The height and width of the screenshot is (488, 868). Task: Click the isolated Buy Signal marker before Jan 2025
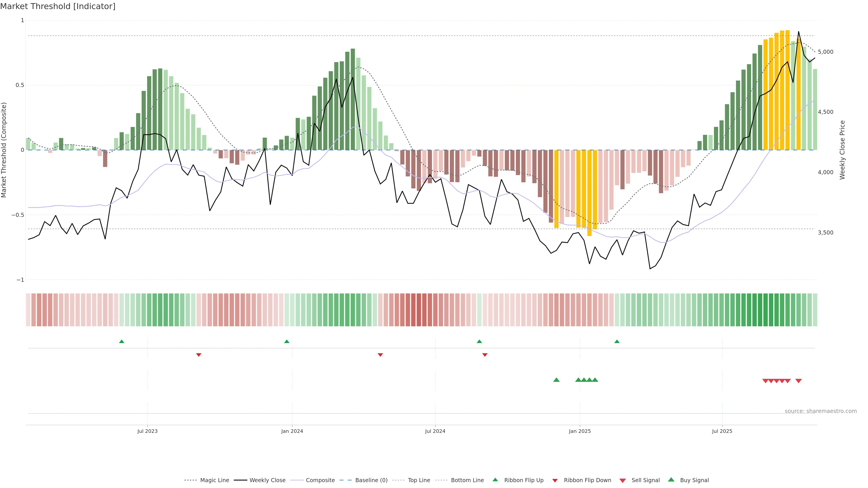click(556, 380)
